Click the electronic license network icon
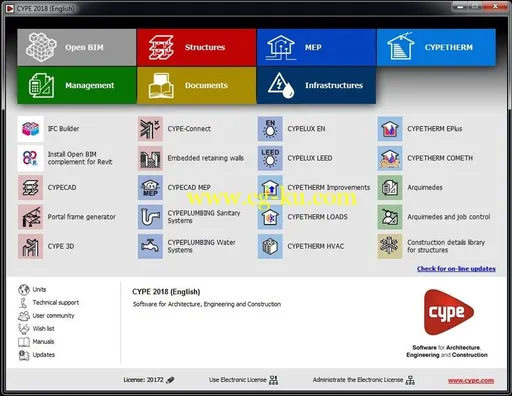 (x=273, y=380)
